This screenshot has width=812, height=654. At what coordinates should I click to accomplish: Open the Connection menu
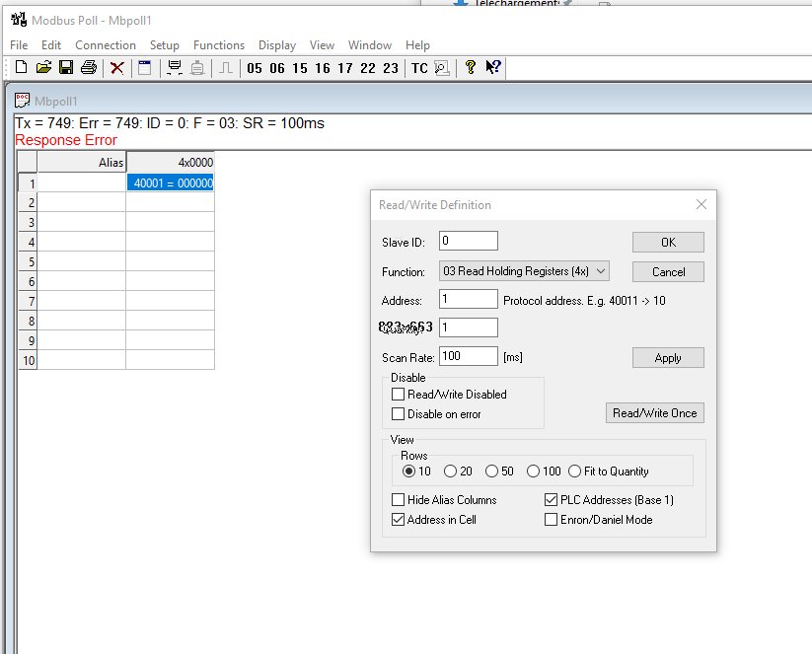[106, 45]
